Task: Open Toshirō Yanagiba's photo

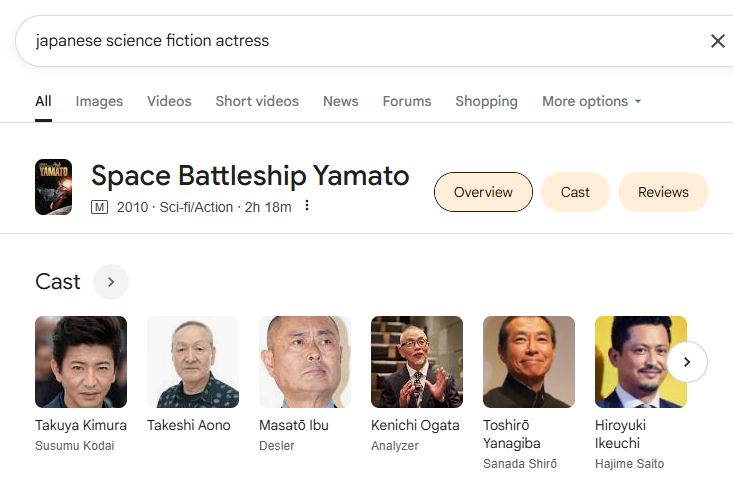Action: point(529,362)
